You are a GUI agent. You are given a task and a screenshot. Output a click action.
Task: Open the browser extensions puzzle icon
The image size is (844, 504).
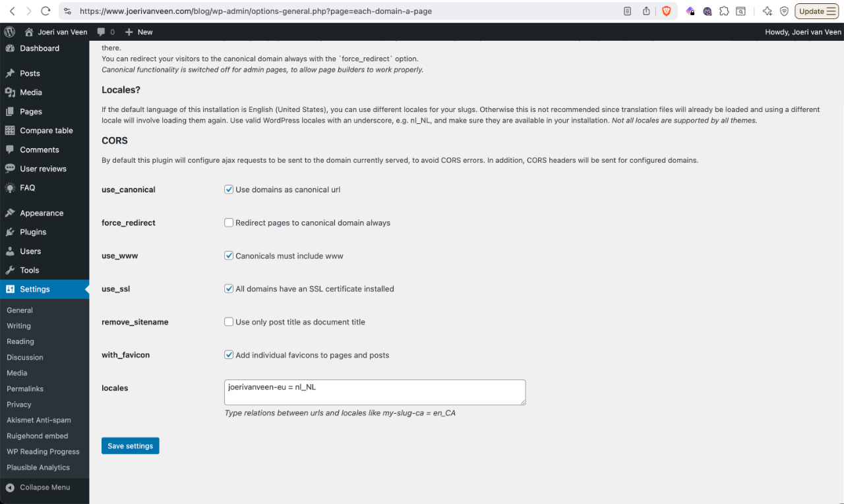pyautogui.click(x=724, y=11)
